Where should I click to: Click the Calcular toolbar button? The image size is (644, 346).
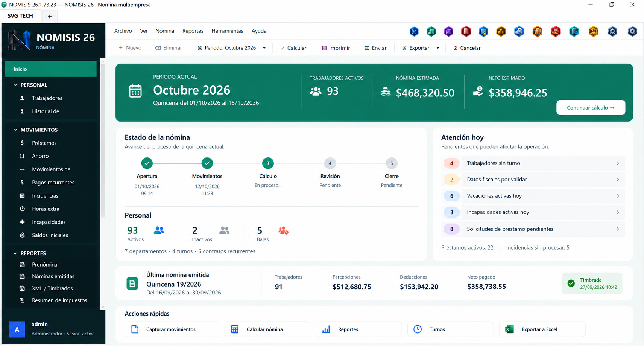pos(293,48)
